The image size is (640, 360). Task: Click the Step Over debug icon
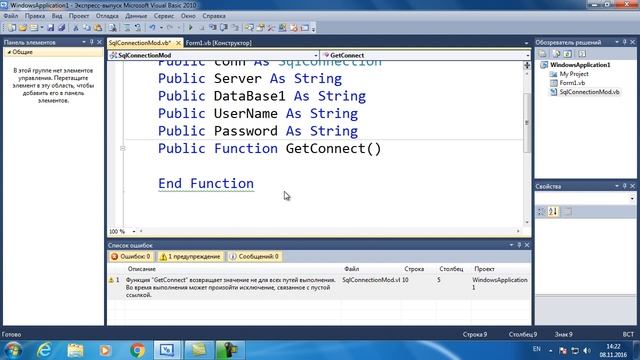(x=224, y=28)
